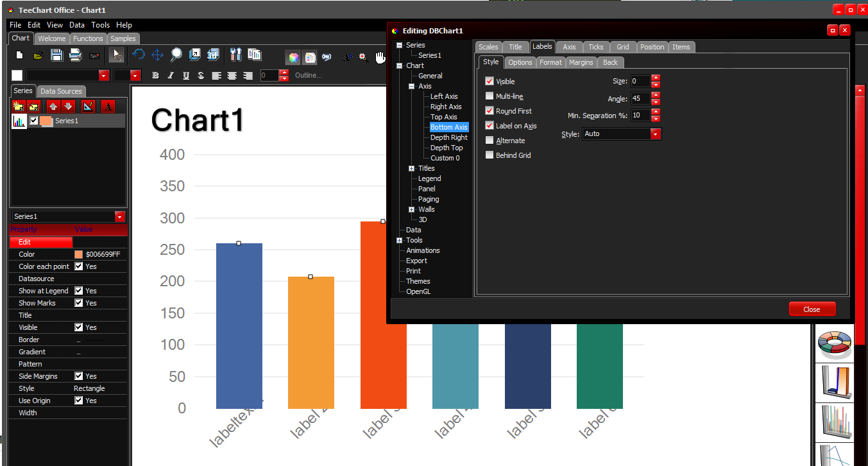Collapse the Series tree node in editor
The height and width of the screenshot is (466, 868).
(400, 45)
